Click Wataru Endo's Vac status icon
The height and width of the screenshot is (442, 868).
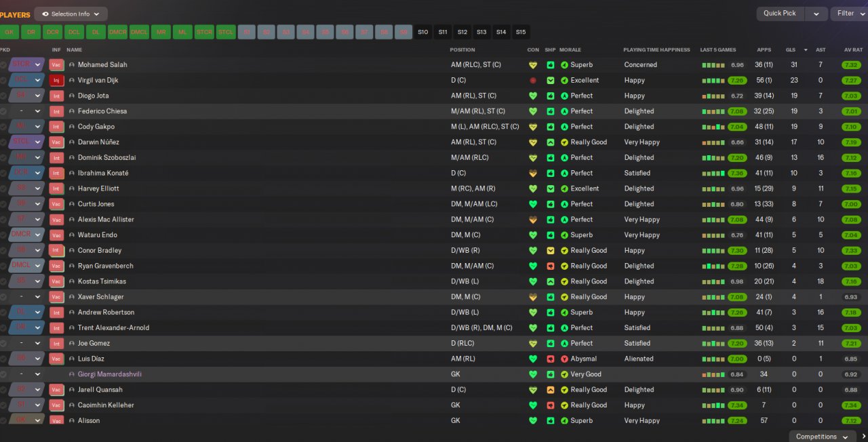tap(56, 235)
